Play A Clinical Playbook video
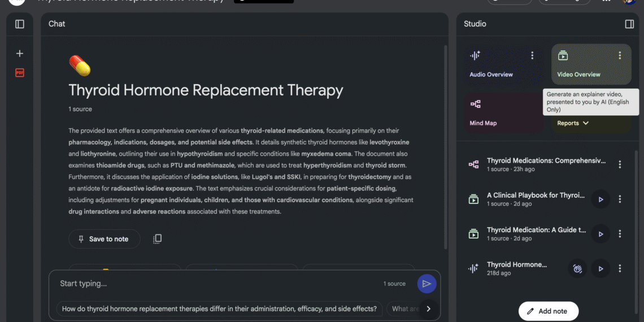Screen dimensions: 644x322 click(x=601, y=199)
